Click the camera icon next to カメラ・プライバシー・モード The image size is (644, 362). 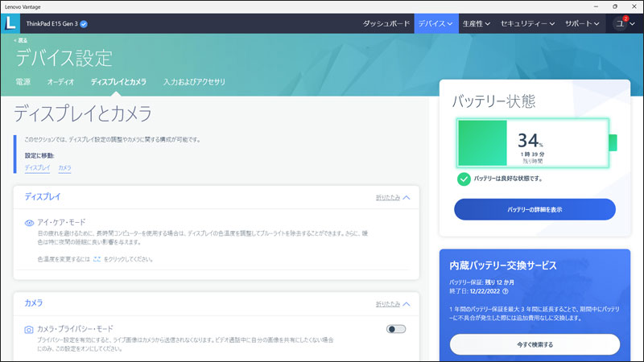tap(29, 330)
